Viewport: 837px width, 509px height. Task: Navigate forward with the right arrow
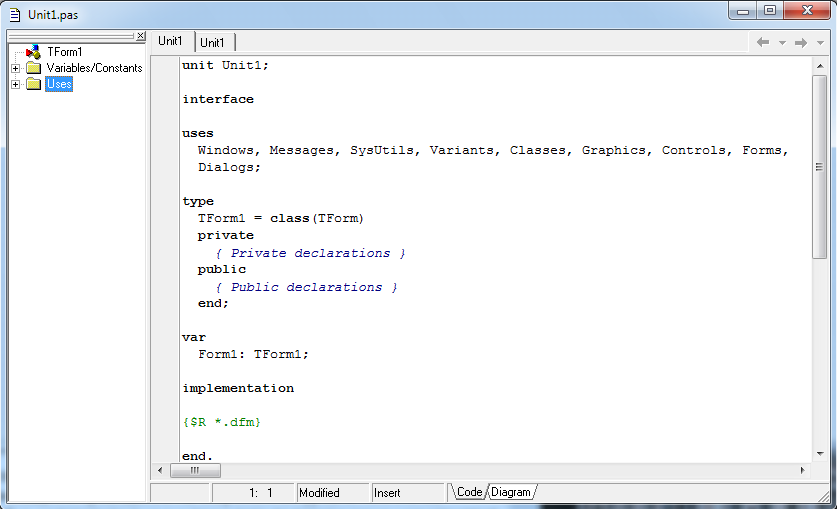[800, 42]
